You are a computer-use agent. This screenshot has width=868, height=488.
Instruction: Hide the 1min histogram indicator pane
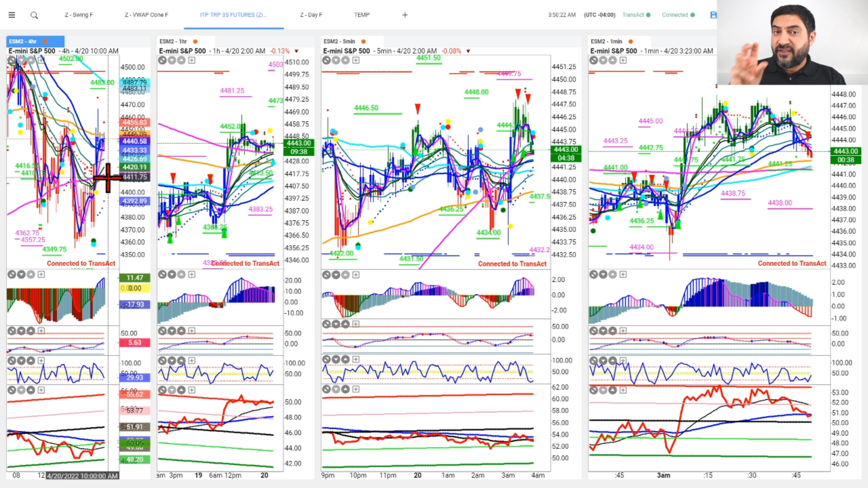(594, 274)
